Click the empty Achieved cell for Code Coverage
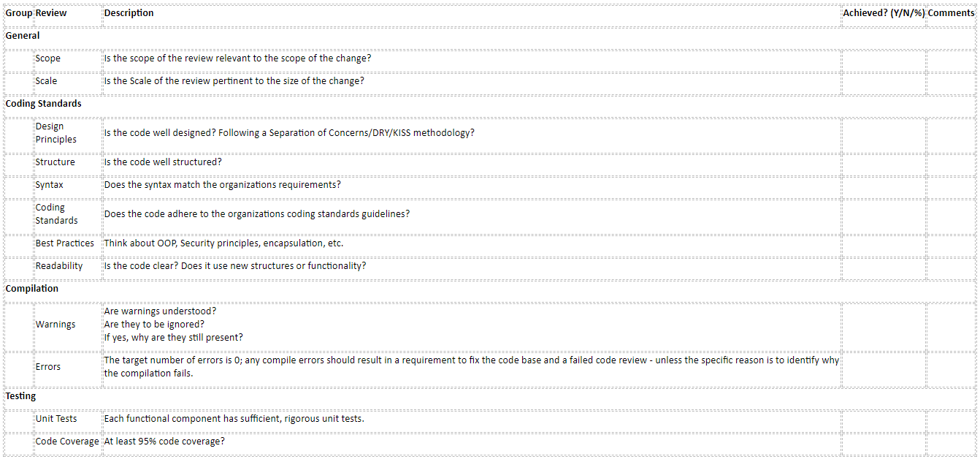980x462 pixels. pyautogui.click(x=883, y=442)
